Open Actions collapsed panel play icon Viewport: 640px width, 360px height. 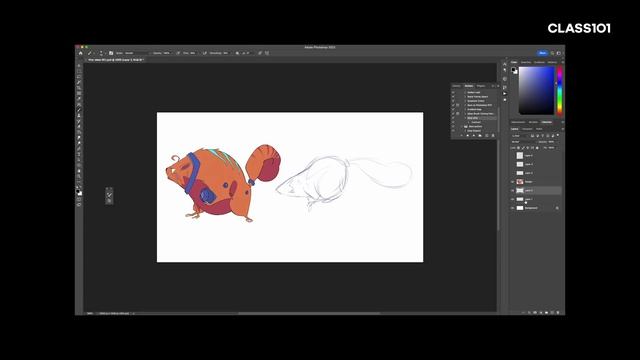[x=505, y=93]
